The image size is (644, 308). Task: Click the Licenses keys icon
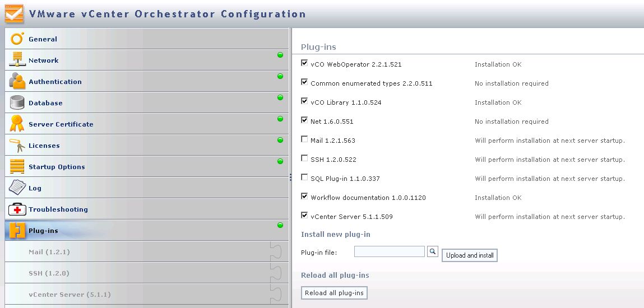coord(17,145)
